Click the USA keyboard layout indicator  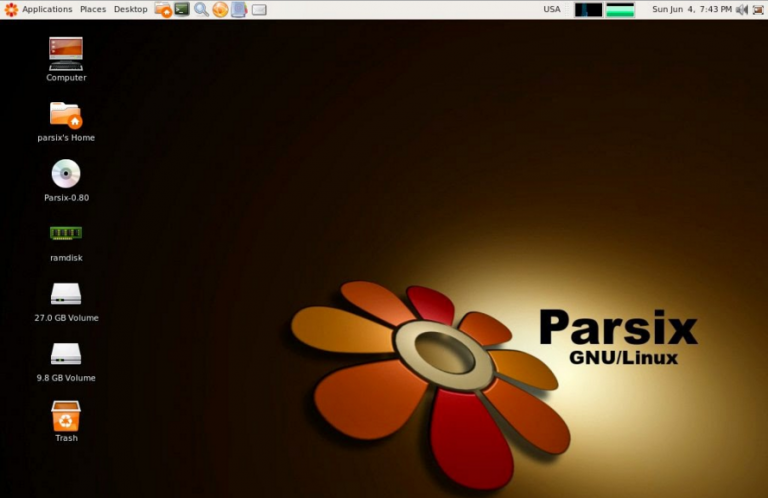click(552, 9)
